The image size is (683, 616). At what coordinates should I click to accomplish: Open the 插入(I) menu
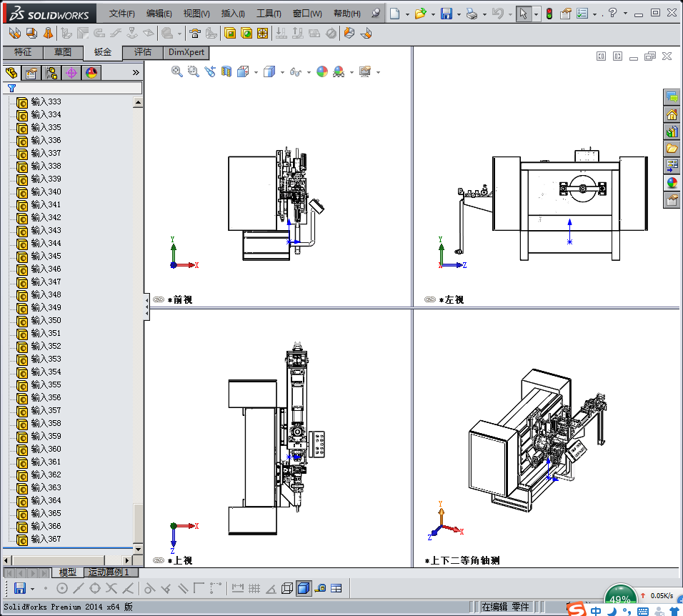point(233,14)
